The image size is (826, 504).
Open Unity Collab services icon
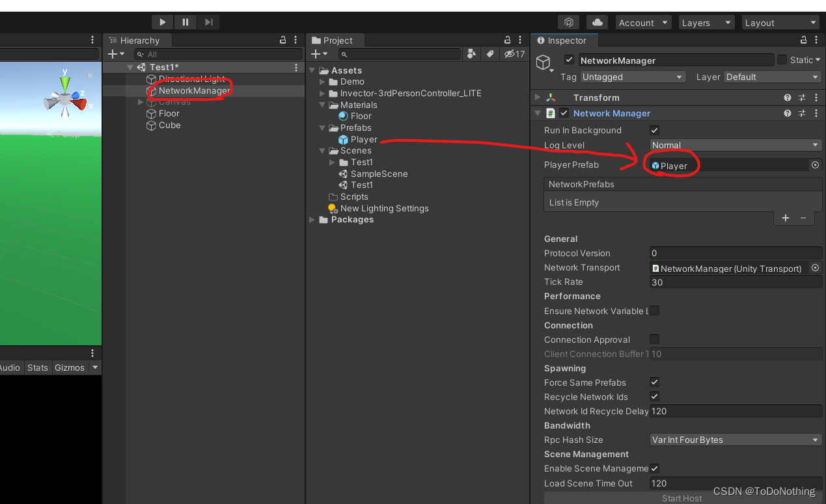(569, 22)
